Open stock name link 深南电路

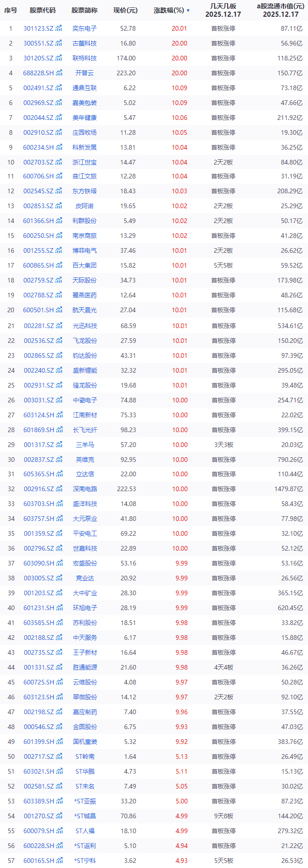point(85,489)
